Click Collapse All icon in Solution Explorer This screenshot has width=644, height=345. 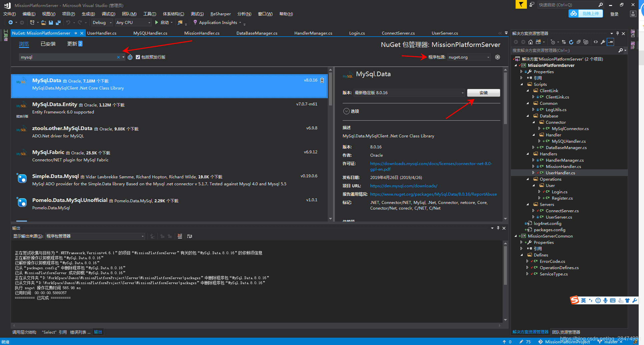click(578, 42)
